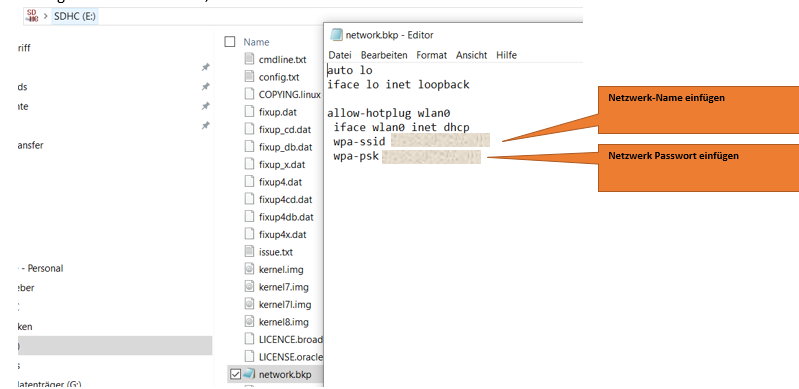The width and height of the screenshot is (799, 389).
Task: Select the fixup4x.dat file icon
Action: point(249,235)
